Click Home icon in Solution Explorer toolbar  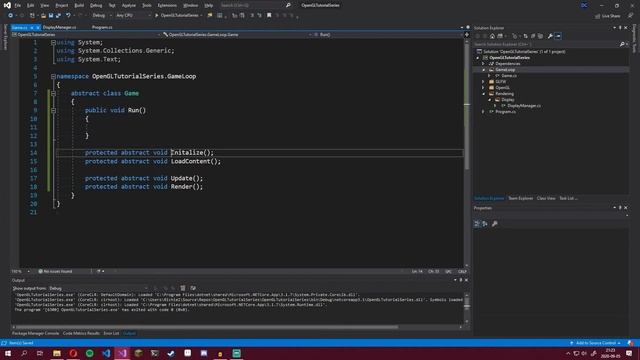pyautogui.click(x=492, y=36)
